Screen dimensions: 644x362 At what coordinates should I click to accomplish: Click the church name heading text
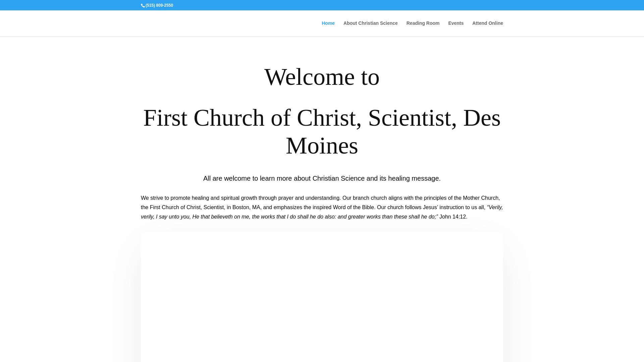pos(322,132)
